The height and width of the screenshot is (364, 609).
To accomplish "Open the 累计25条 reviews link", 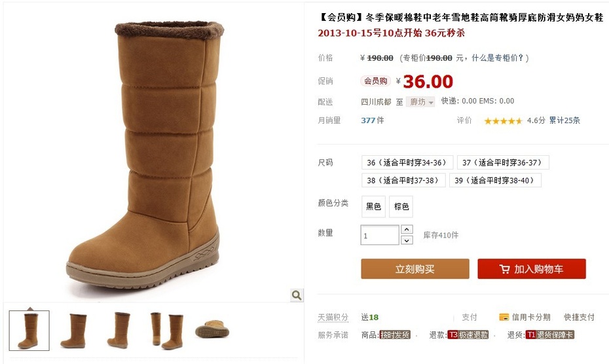I will pyautogui.click(x=564, y=120).
